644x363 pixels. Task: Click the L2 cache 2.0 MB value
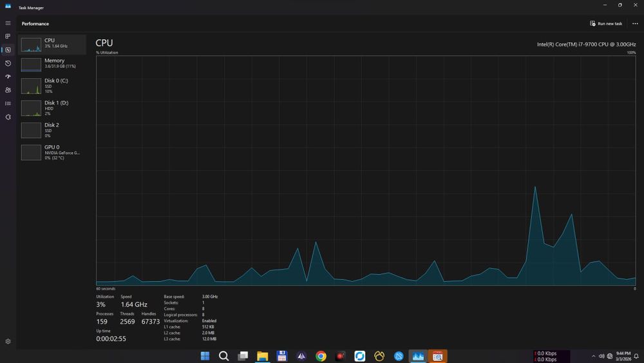pyautogui.click(x=208, y=333)
